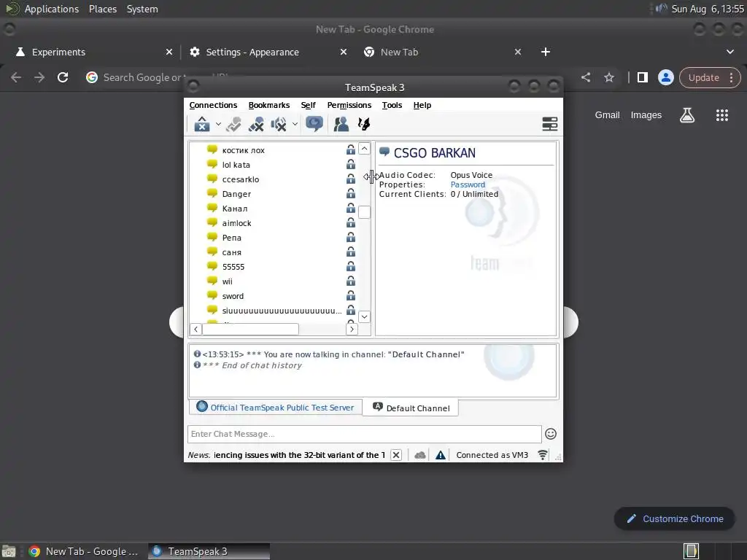Image resolution: width=747 pixels, height=560 pixels.
Task: Click channel list scroll up arrow
Action: [364, 149]
